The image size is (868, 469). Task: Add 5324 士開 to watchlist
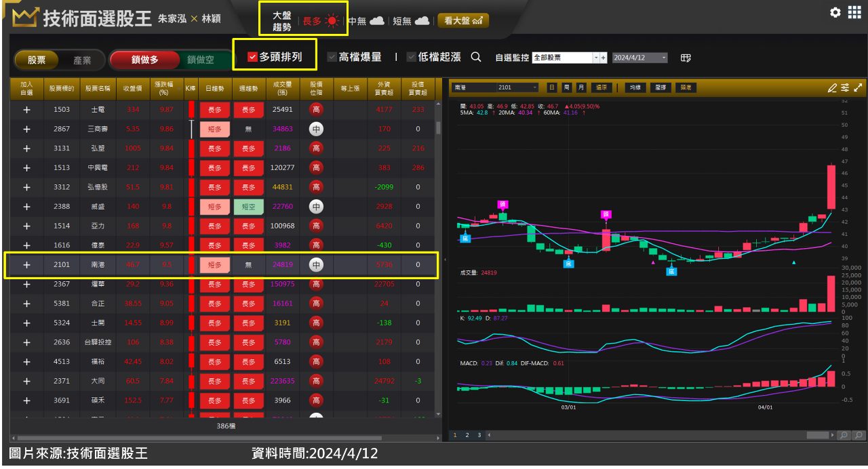pos(27,323)
